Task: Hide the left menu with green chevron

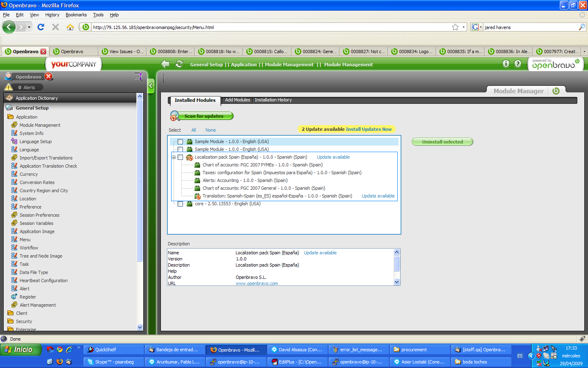Action: 151,86
